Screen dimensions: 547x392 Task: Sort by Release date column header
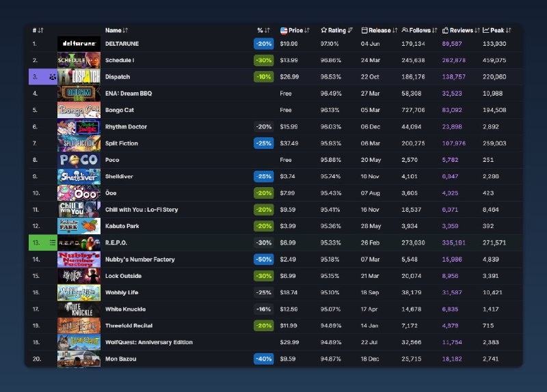coord(379,30)
